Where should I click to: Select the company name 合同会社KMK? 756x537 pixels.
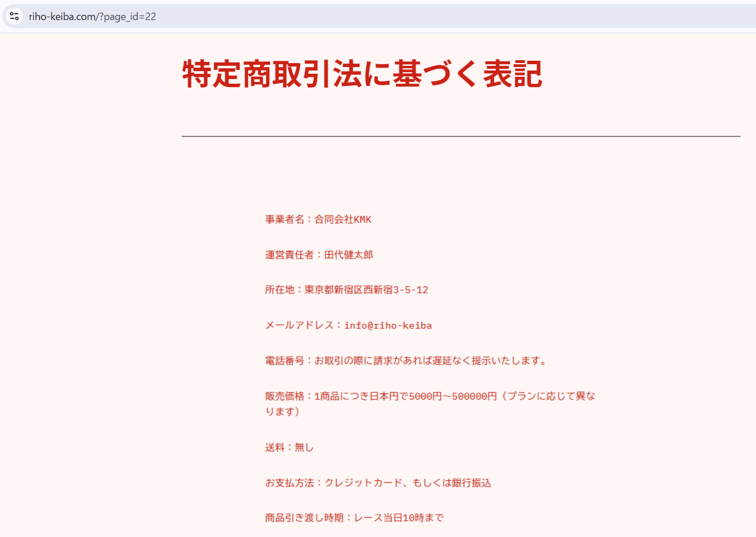(x=343, y=219)
